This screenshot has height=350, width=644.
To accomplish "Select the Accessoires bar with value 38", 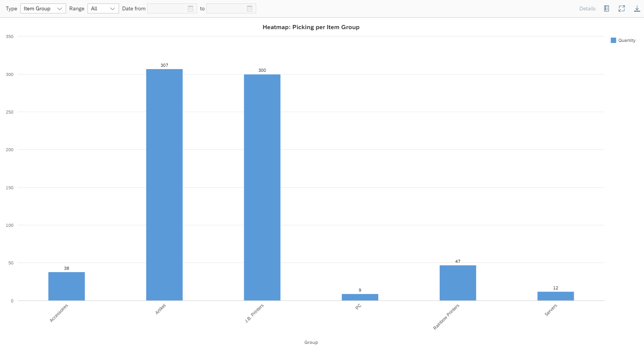I will [x=66, y=286].
